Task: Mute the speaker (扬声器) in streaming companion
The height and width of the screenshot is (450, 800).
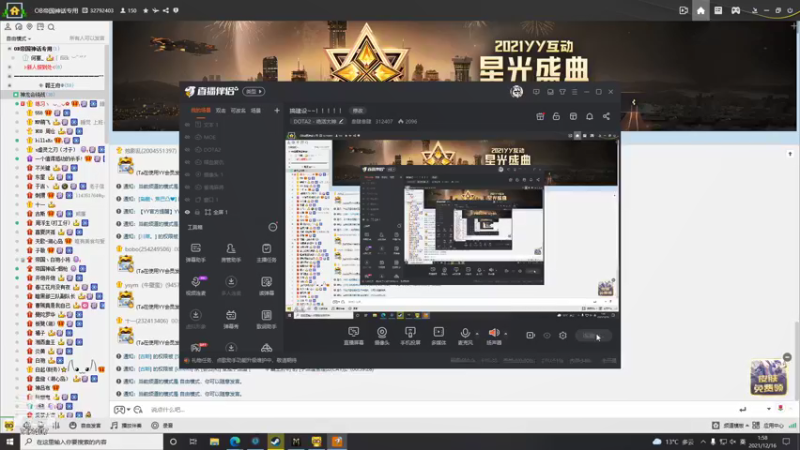Action: [x=494, y=336]
